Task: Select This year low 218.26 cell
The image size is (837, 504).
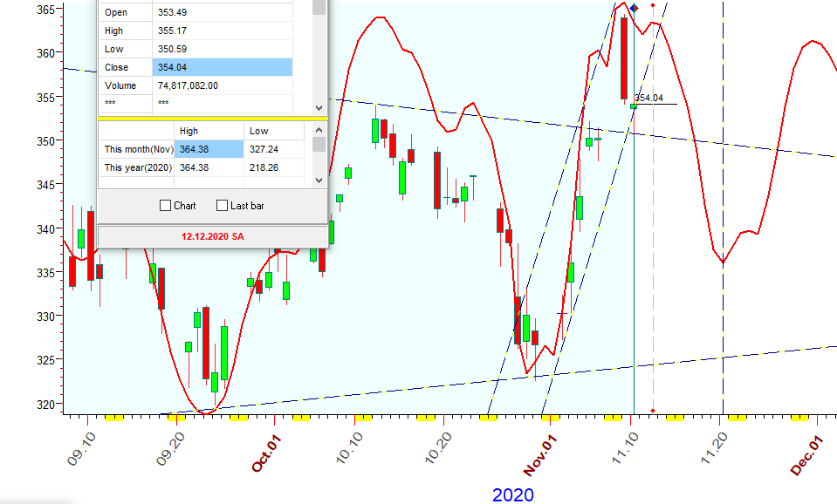Action: tap(275, 167)
